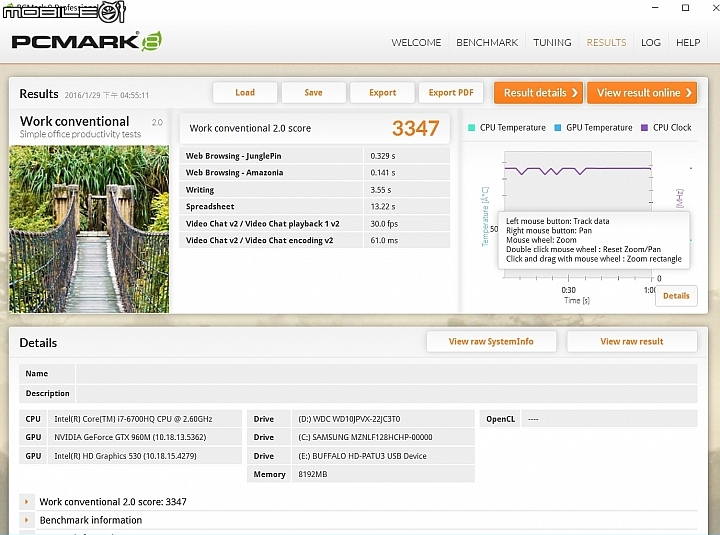Select the Web Browsing - JunglePin row
720x535 pixels.
pos(315,156)
